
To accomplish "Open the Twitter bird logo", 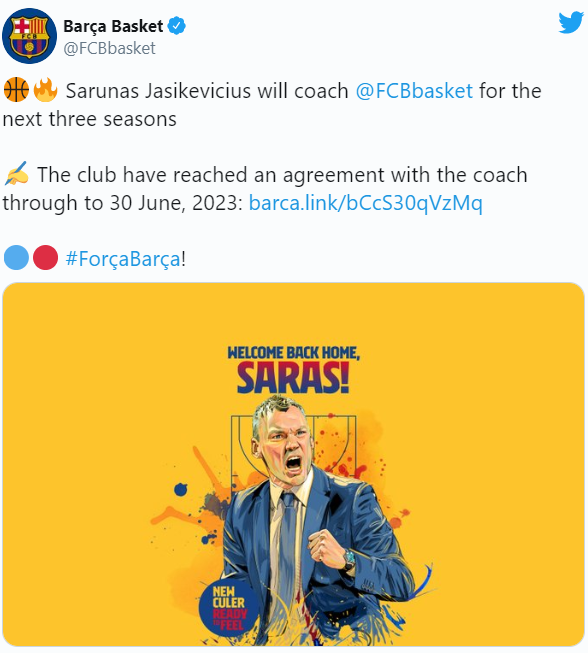I will coord(571,22).
